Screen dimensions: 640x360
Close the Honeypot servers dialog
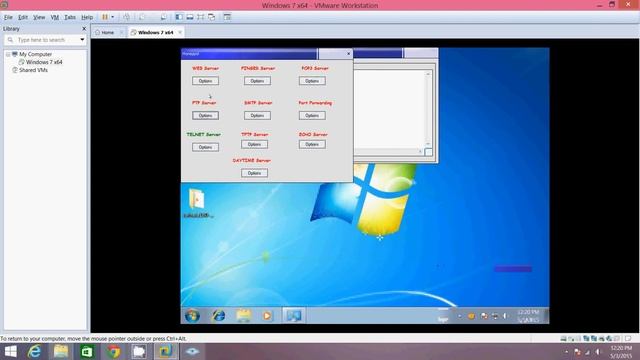click(x=348, y=53)
